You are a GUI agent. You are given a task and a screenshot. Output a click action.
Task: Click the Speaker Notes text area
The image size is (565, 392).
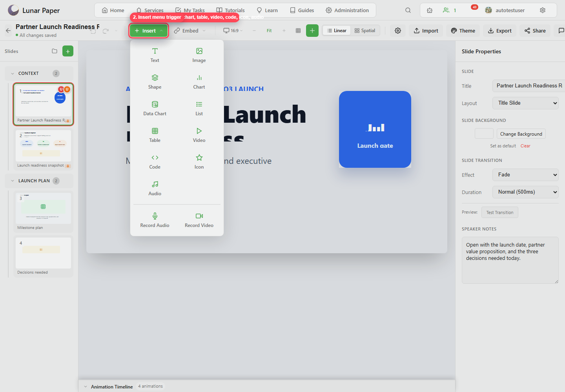coord(510,260)
